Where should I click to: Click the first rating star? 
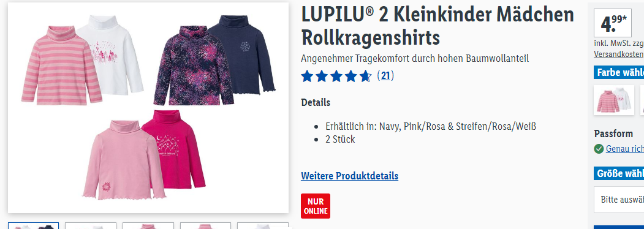pyautogui.click(x=307, y=77)
